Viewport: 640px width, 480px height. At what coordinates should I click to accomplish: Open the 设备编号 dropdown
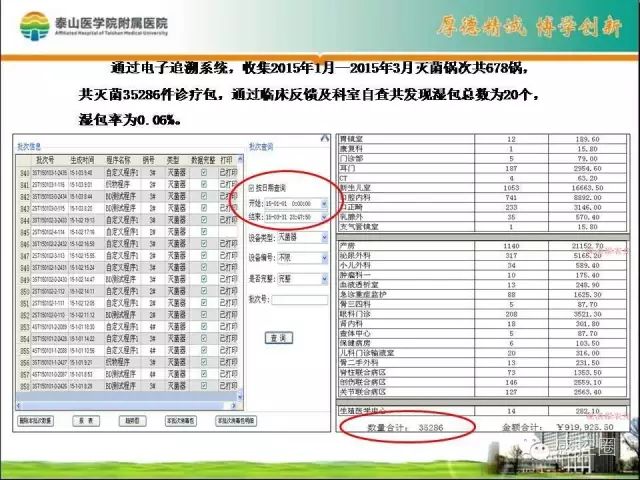pos(324,258)
